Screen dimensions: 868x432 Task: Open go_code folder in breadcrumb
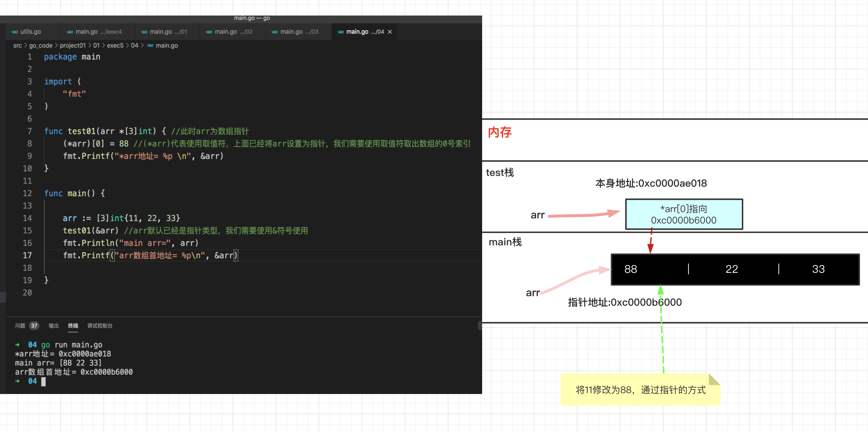point(40,45)
